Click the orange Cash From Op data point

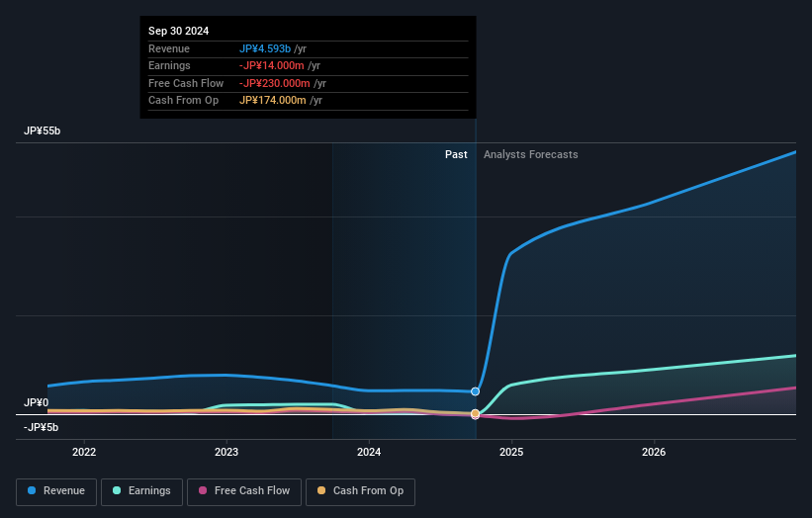[x=475, y=413]
